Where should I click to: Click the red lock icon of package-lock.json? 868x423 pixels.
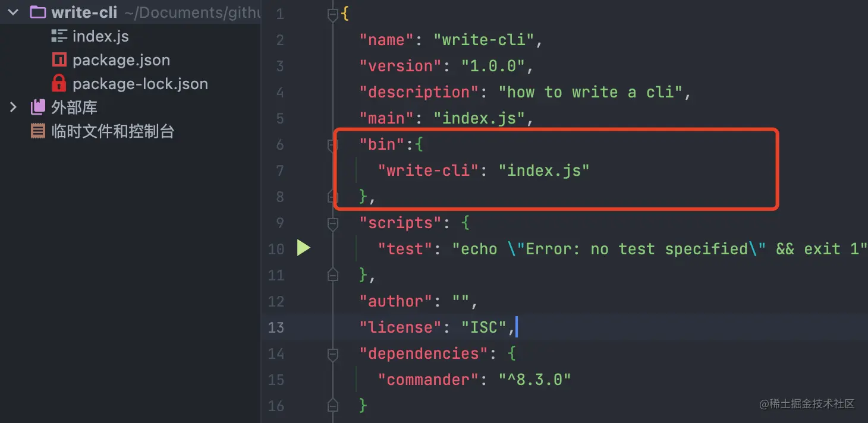point(59,83)
